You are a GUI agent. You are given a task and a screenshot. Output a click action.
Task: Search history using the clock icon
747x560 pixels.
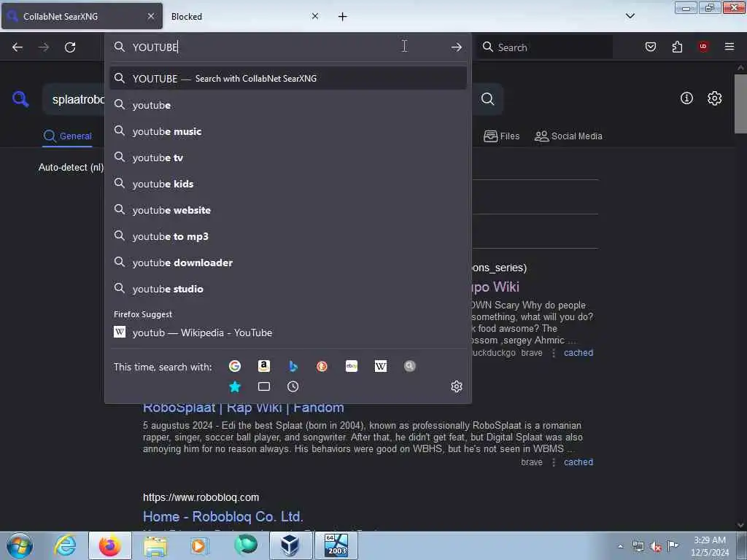pos(293,386)
